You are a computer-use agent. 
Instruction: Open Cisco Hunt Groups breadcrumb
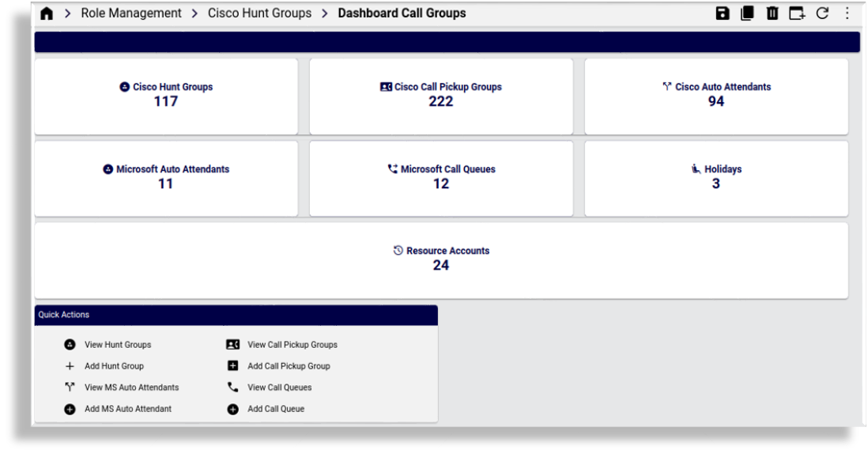click(259, 13)
